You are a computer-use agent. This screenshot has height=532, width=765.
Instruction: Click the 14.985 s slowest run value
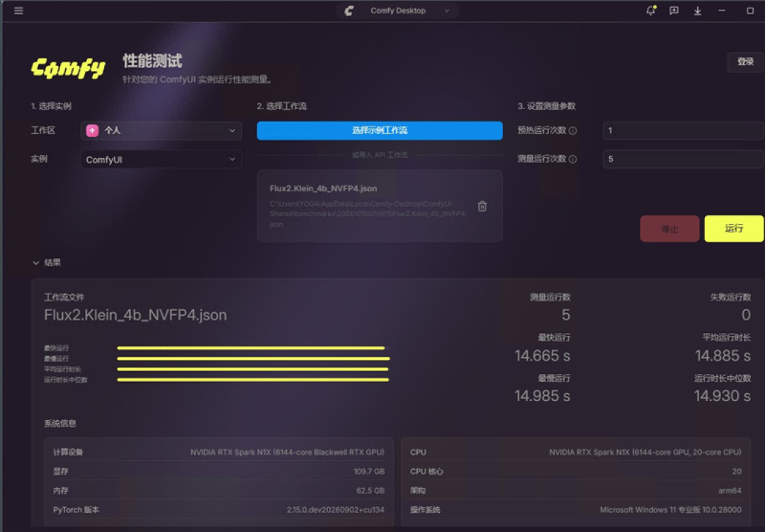[542, 396]
